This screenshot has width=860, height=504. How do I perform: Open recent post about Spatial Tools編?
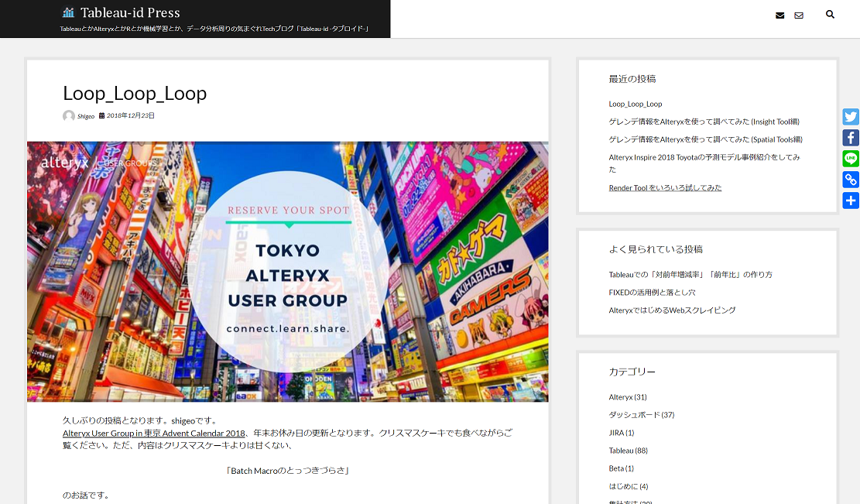pyautogui.click(x=705, y=139)
